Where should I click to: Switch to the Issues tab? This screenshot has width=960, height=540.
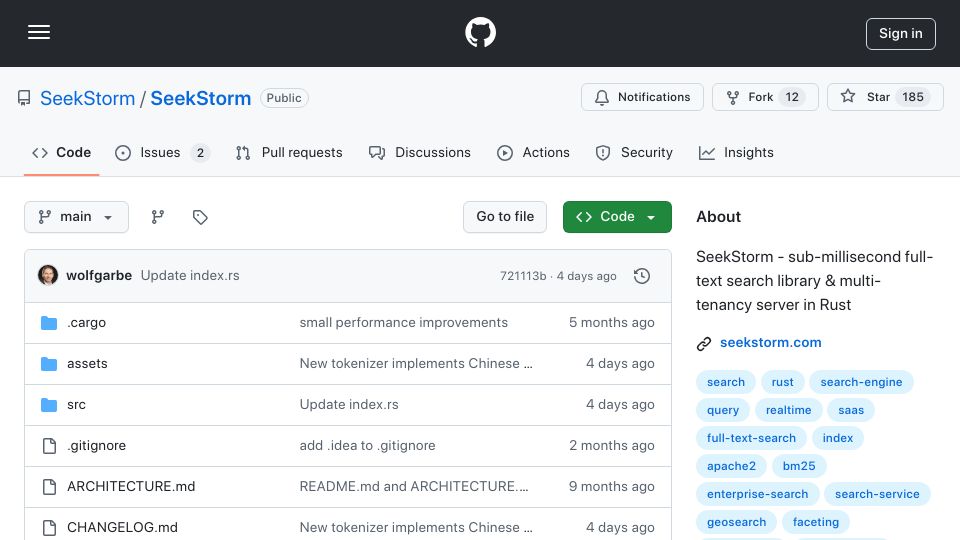click(162, 152)
